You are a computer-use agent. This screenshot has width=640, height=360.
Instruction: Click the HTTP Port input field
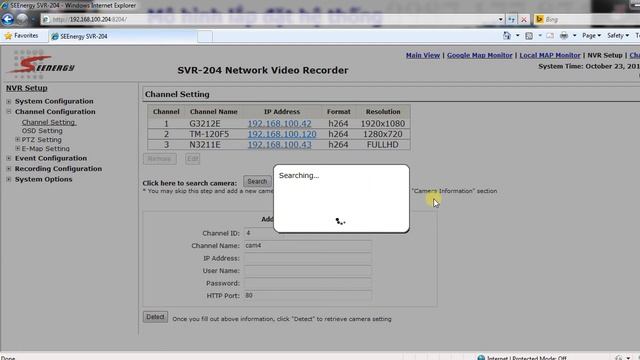[x=308, y=296]
